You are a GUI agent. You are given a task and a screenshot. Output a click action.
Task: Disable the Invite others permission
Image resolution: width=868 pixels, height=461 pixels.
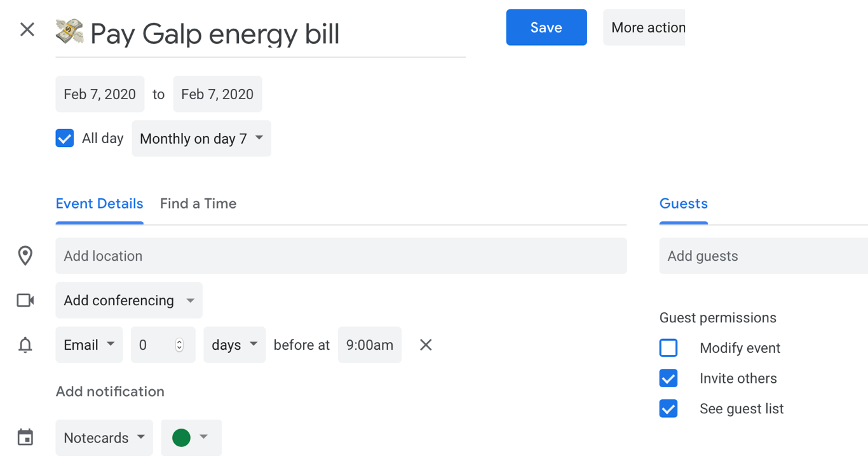(x=668, y=378)
